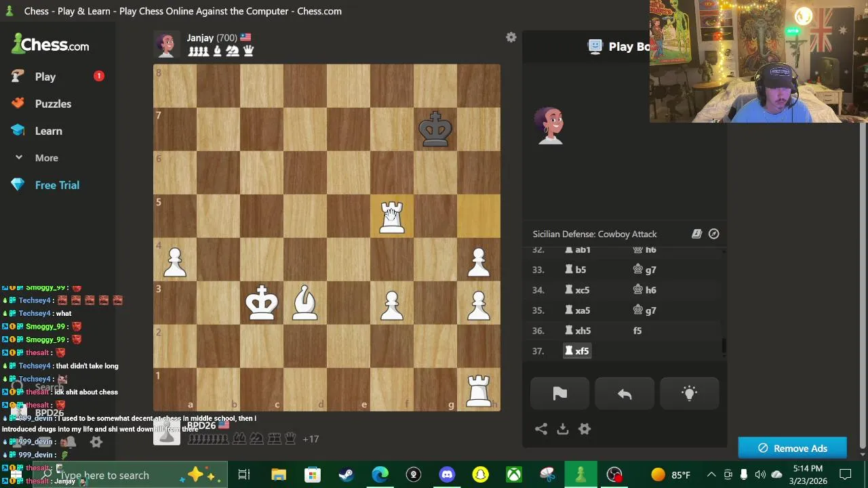Click the black king on g7
The image size is (868, 488).
pyautogui.click(x=435, y=129)
